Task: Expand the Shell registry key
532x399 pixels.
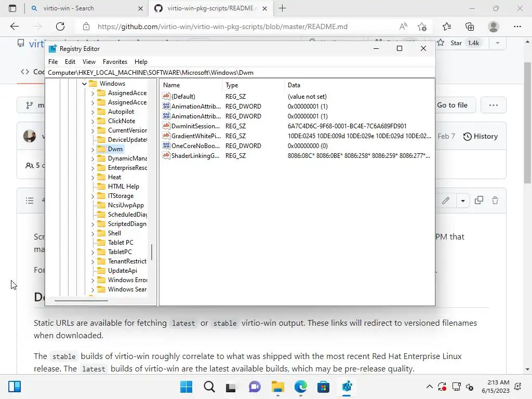Action: click(x=92, y=233)
